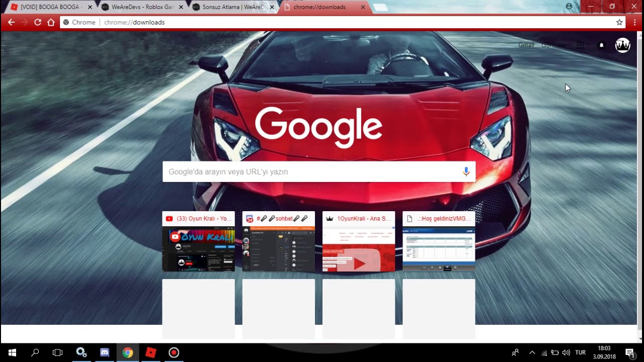Open the Windows Start menu
The height and width of the screenshot is (362, 644).
pyautogui.click(x=12, y=352)
